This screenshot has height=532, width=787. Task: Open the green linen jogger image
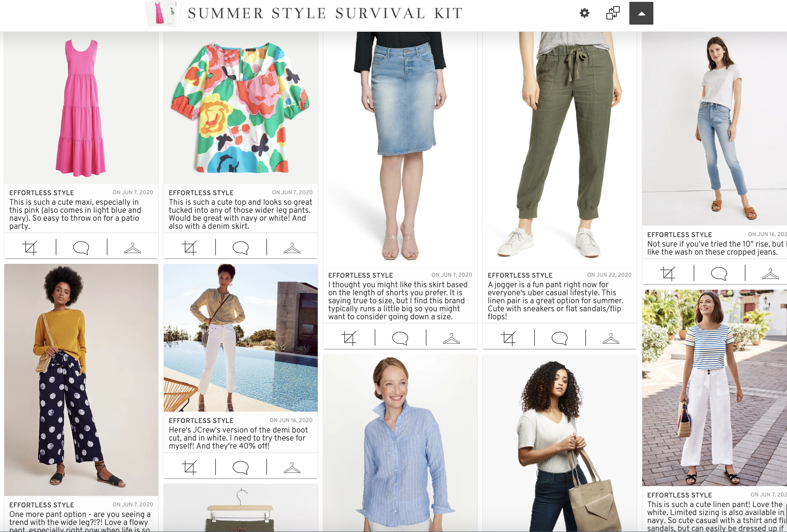pyautogui.click(x=559, y=149)
